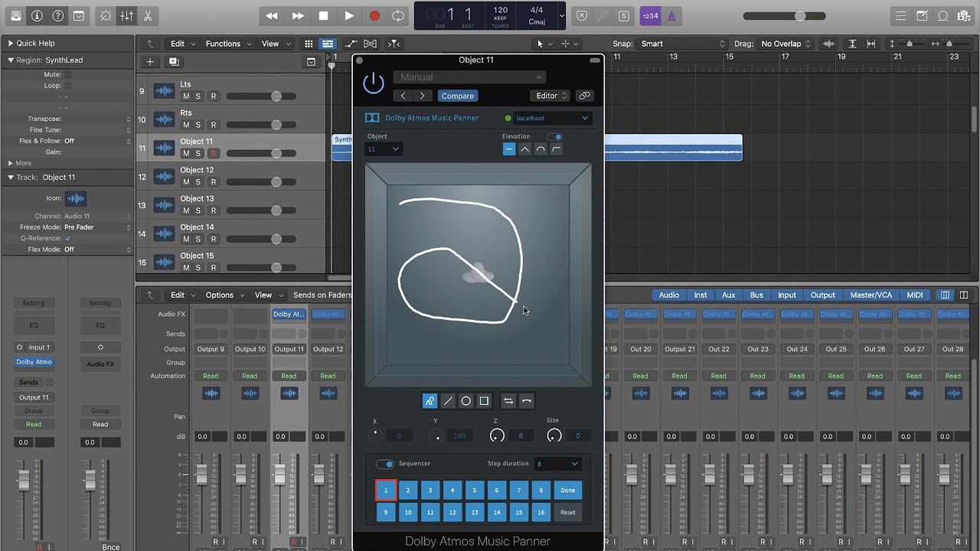Open the Snap Smart dropdown
The height and width of the screenshot is (551, 980).
click(683, 44)
